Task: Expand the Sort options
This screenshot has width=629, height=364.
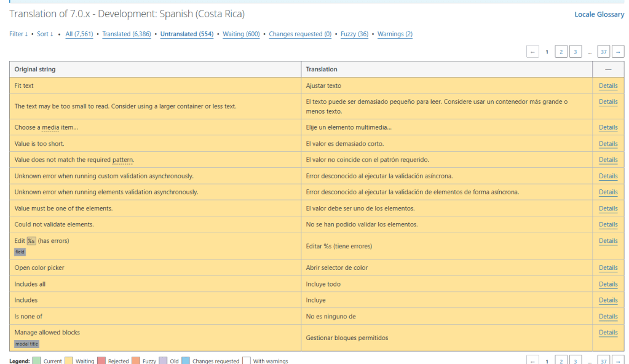Action: point(45,34)
